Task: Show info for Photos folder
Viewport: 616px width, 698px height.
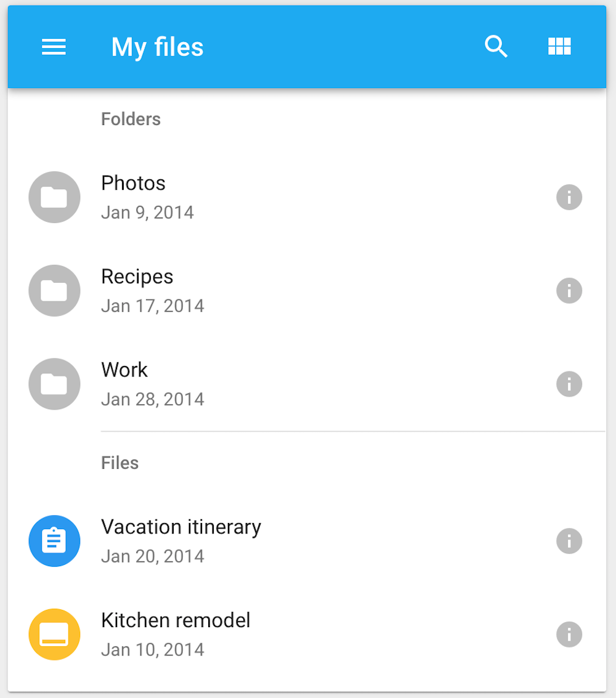Action: (x=569, y=197)
